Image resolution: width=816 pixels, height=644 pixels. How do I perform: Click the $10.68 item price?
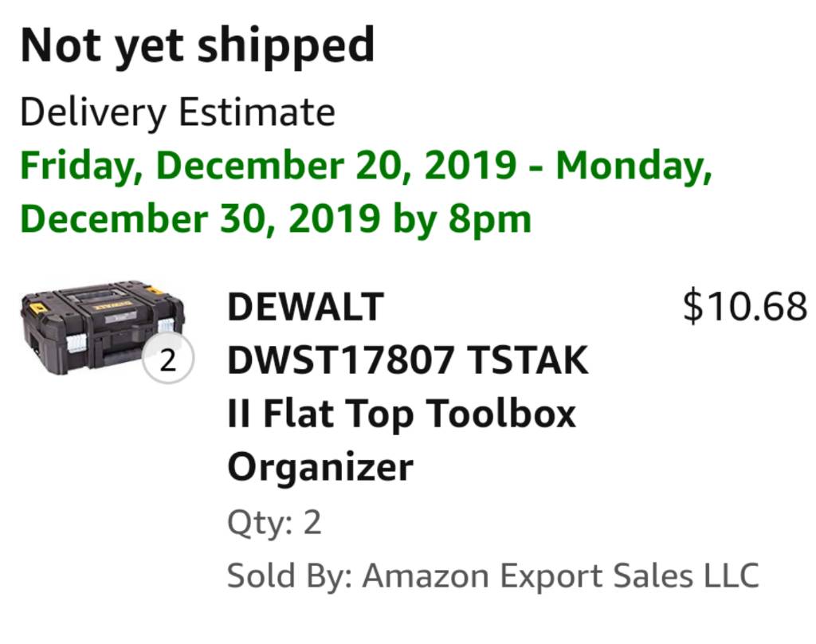744,307
